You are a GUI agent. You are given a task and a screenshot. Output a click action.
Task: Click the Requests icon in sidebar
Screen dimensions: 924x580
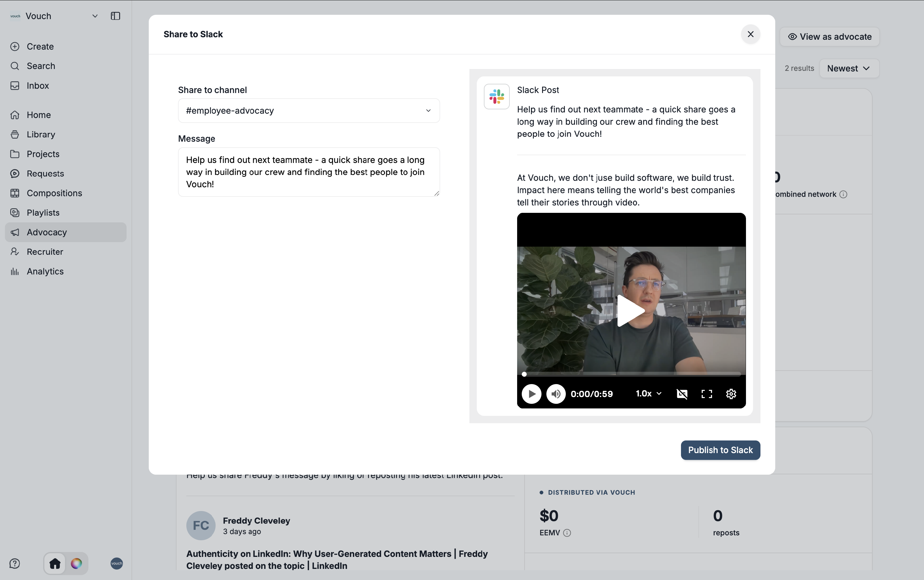click(15, 173)
